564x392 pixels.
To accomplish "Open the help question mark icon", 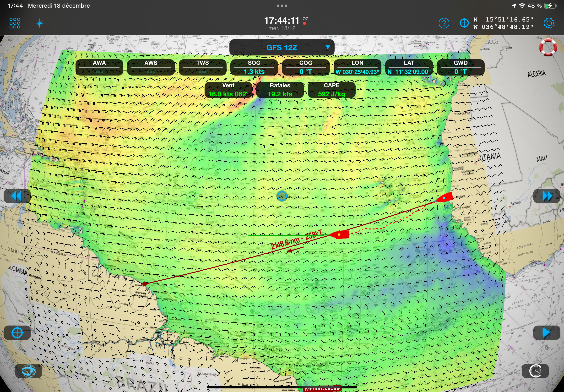I will click(444, 23).
